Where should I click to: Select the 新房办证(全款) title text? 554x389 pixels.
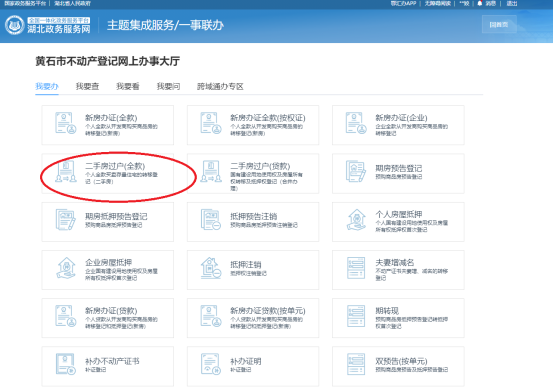(x=111, y=118)
